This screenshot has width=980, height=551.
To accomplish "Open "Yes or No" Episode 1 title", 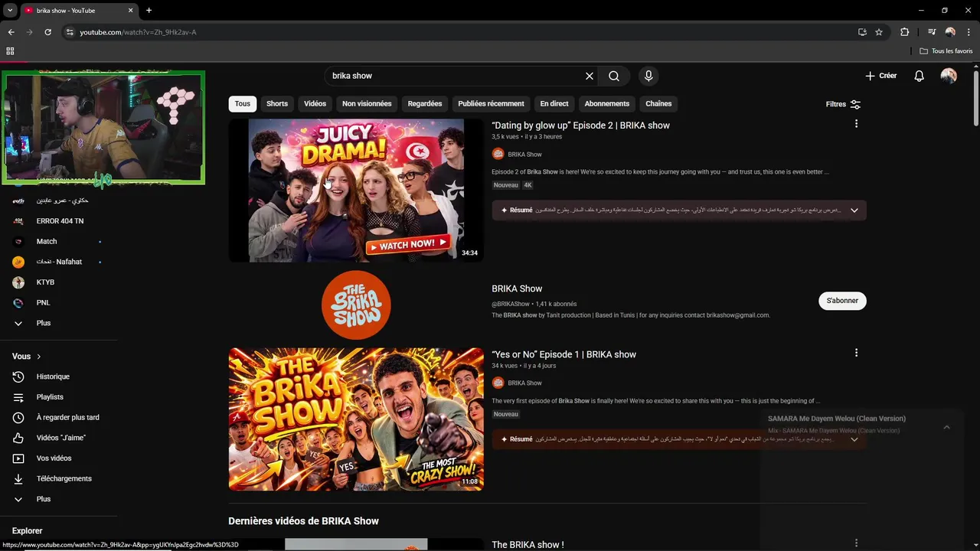I will pos(563,354).
